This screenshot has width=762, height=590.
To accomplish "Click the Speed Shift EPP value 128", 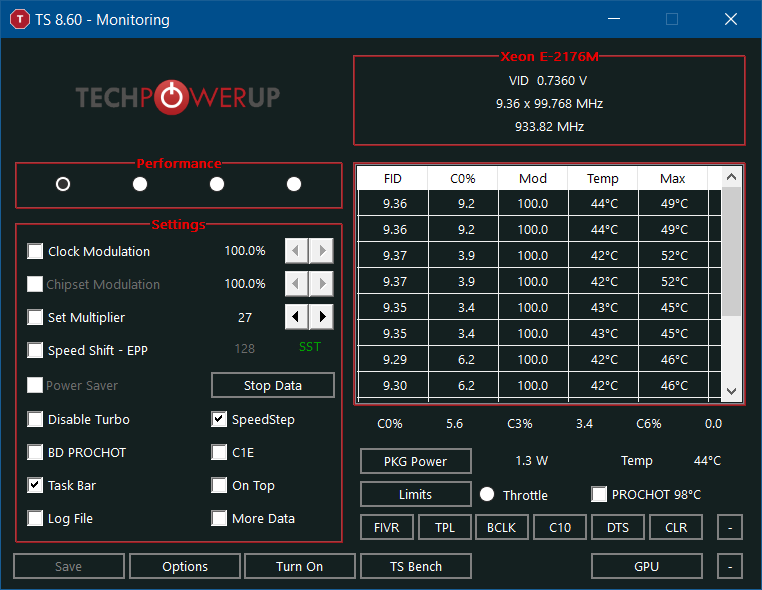I will tap(244, 348).
